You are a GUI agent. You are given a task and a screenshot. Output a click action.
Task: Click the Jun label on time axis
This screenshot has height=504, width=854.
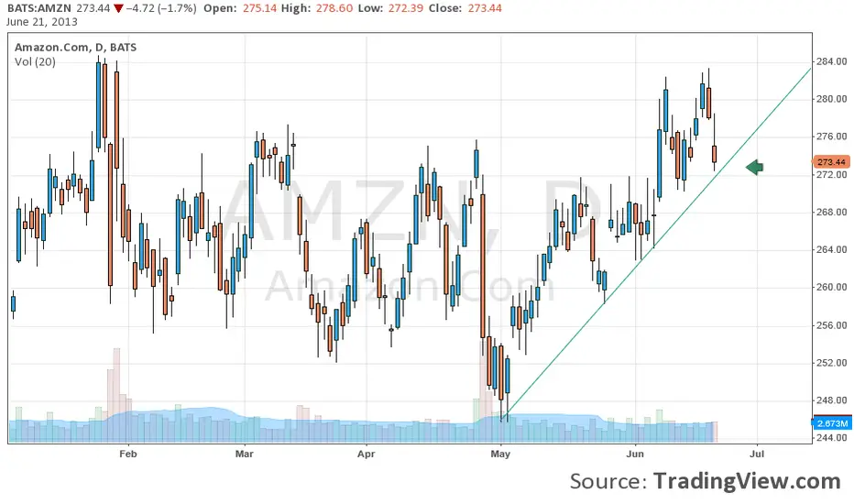coord(634,454)
